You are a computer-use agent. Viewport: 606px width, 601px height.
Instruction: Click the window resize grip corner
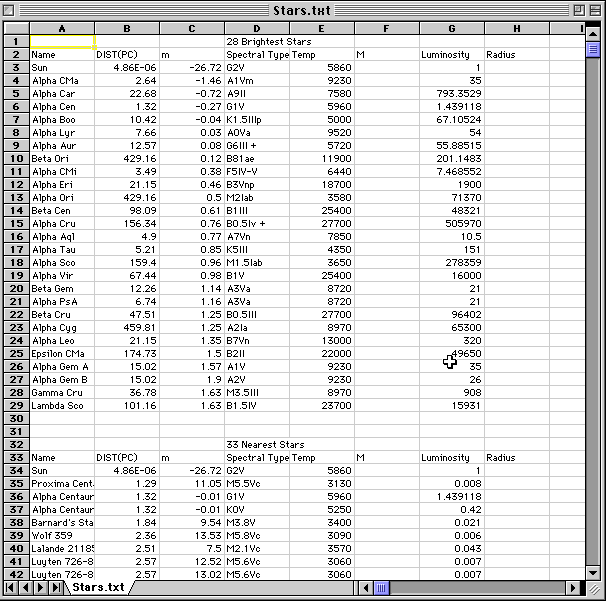[593, 589]
